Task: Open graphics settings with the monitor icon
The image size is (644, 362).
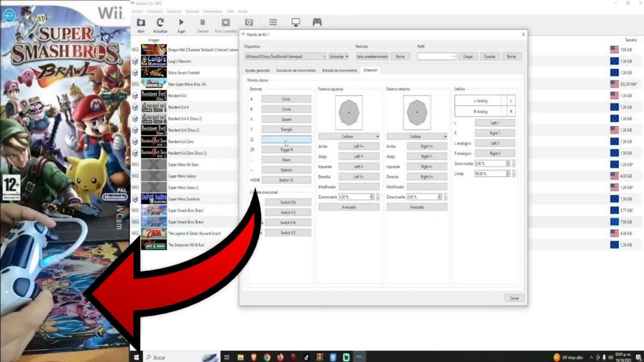Action: coord(296,23)
